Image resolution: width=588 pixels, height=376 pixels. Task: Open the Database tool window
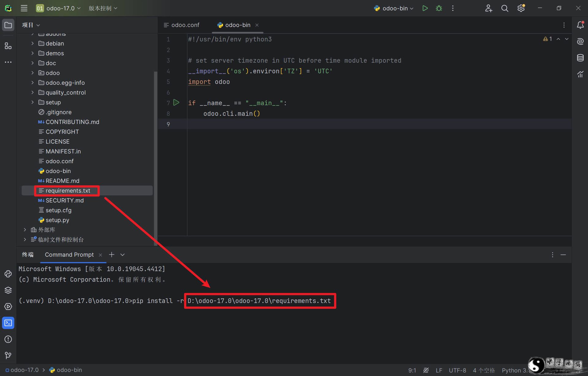[580, 58]
